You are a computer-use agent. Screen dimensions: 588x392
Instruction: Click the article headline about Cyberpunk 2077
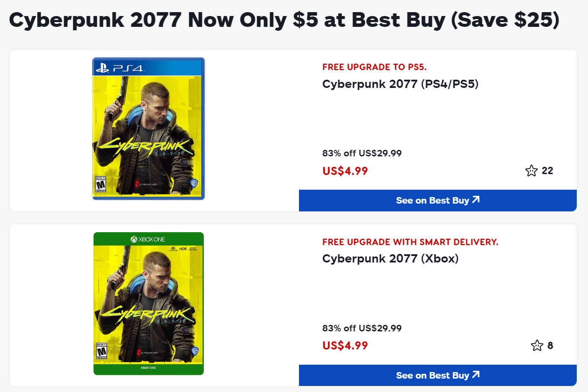pos(284,20)
